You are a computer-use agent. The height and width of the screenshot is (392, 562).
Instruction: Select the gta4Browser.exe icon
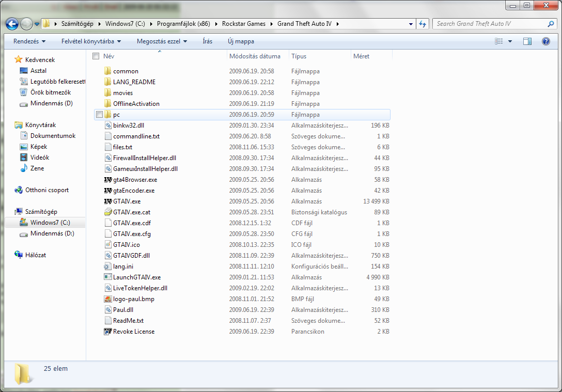click(108, 180)
